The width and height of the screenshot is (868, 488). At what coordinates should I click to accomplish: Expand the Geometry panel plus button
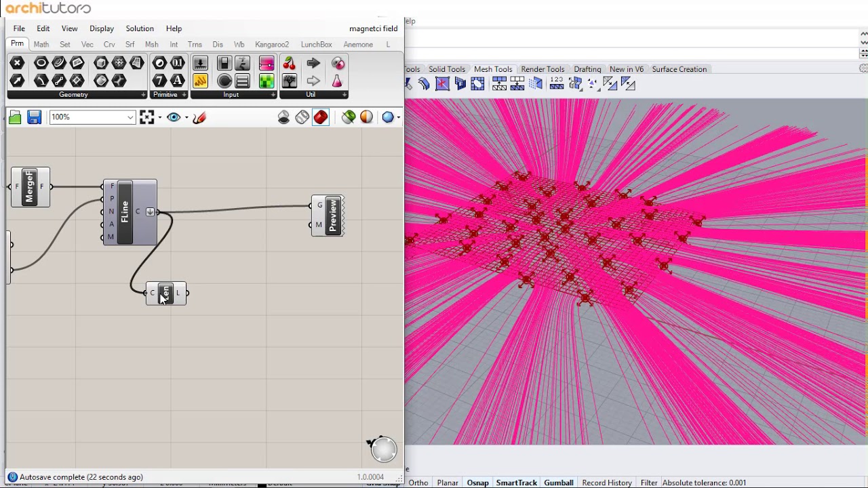(143, 95)
